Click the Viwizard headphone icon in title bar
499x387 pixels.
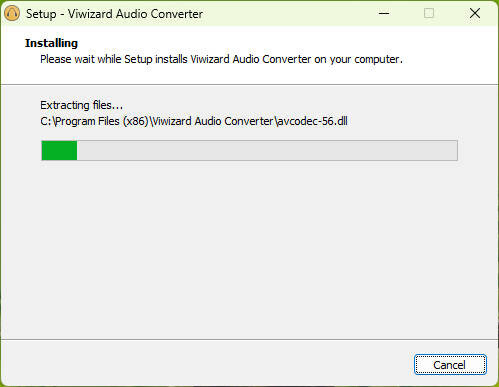12,14
